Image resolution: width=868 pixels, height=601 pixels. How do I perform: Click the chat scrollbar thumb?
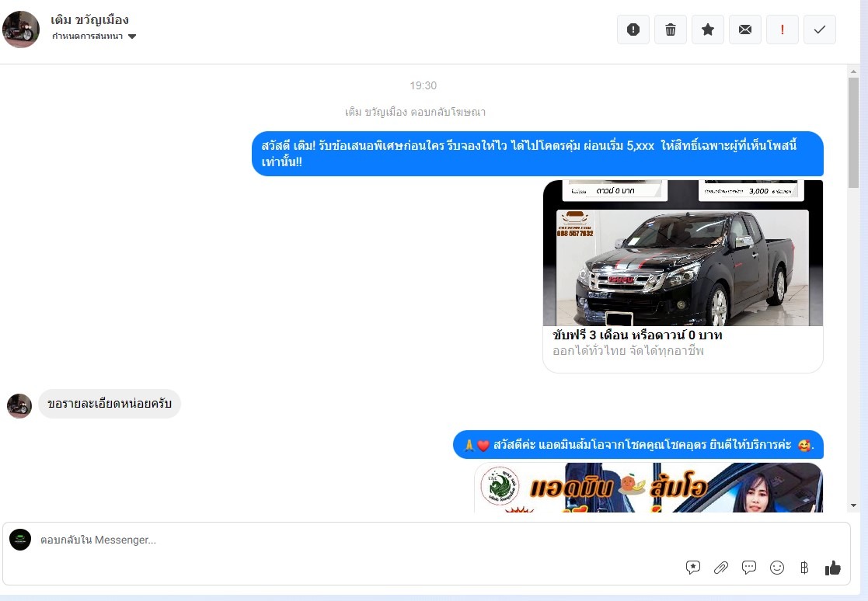tap(853, 133)
